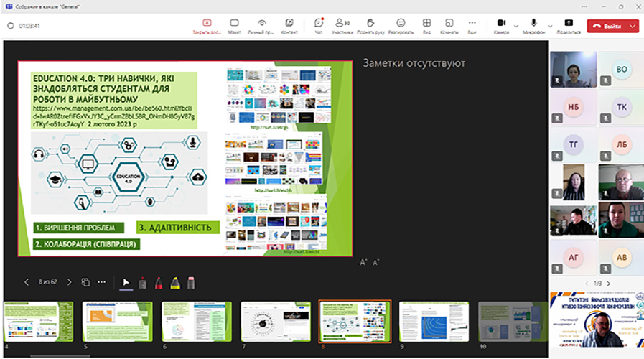Expand the camera options dropdown arrow
The image size is (644, 359).
tap(516, 26)
